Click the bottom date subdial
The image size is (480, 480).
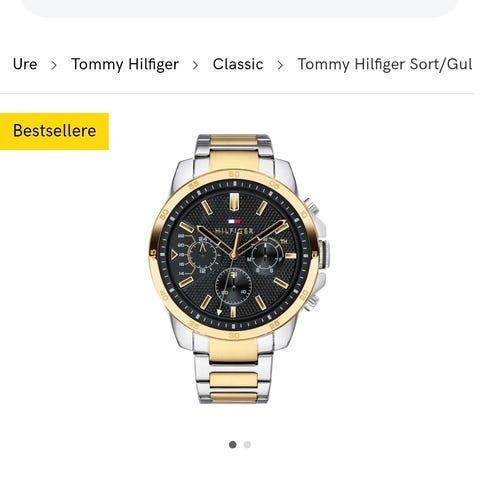234,286
